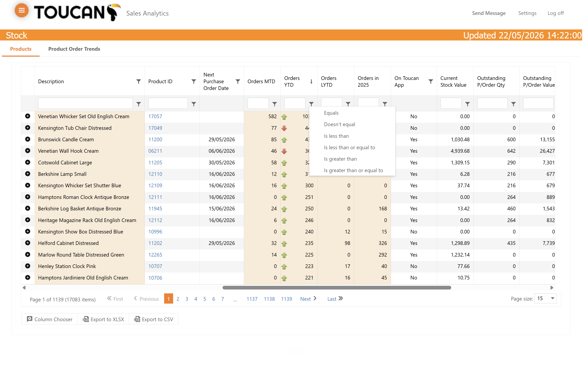Viewport: 588px width, 368px height.
Task: Open product ID 11200 link
Action: pos(155,139)
